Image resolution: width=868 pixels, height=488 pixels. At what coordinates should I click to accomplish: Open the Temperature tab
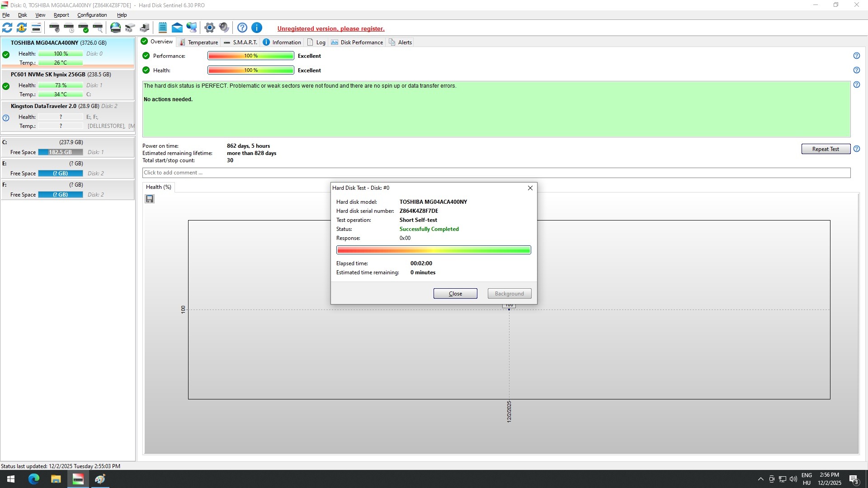199,42
